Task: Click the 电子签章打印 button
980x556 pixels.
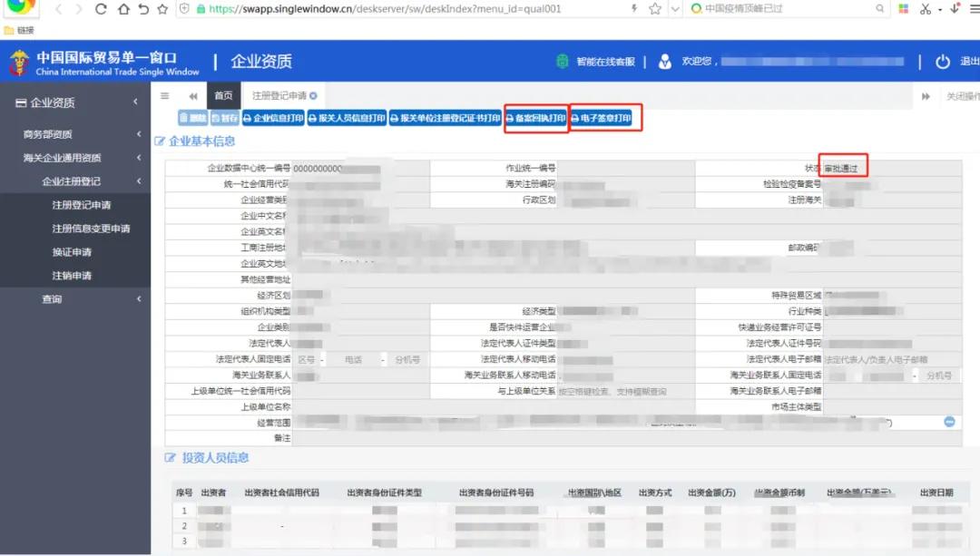Action: click(x=601, y=118)
